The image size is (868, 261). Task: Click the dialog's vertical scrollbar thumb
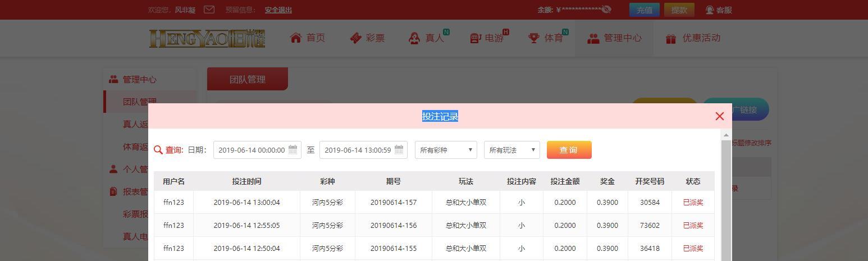click(x=726, y=196)
